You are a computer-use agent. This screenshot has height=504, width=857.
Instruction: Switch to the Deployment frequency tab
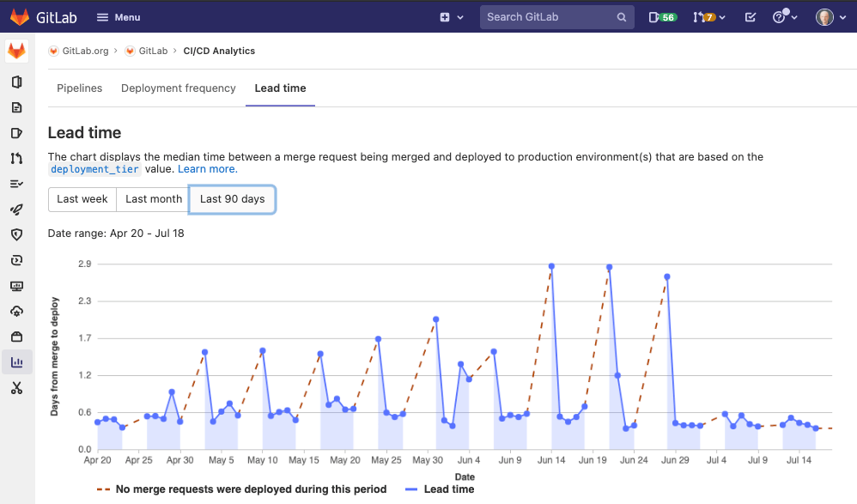(x=178, y=88)
